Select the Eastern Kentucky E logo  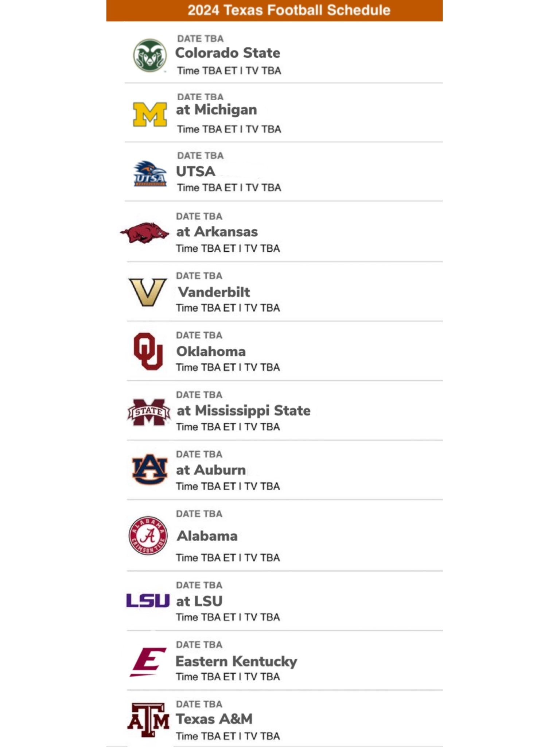[x=148, y=662]
